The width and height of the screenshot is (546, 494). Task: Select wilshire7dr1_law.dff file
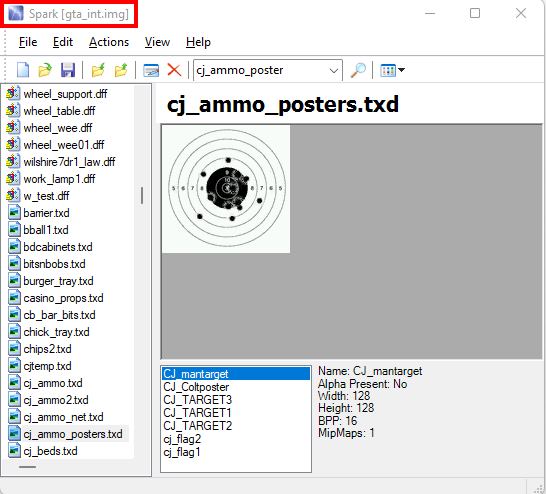(69, 162)
